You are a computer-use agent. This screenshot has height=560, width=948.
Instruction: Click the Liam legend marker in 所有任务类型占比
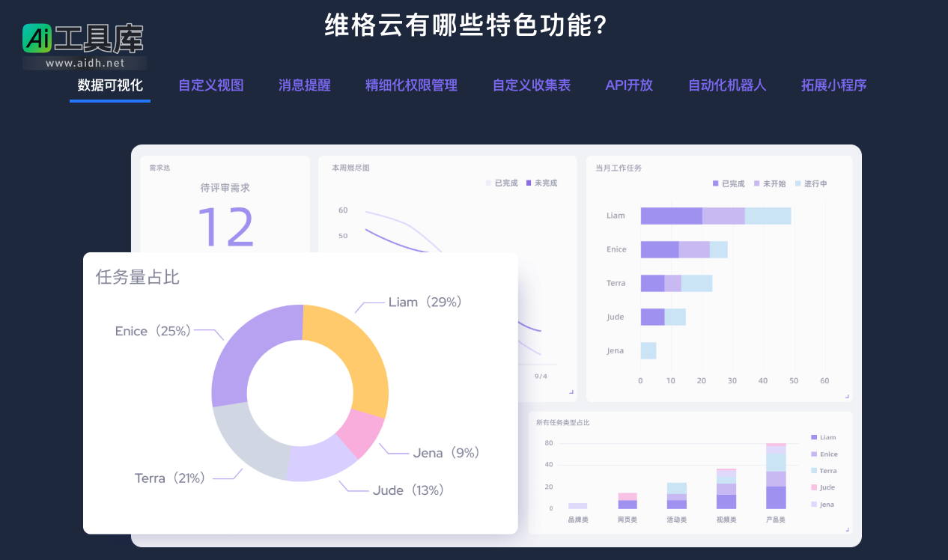(x=814, y=436)
